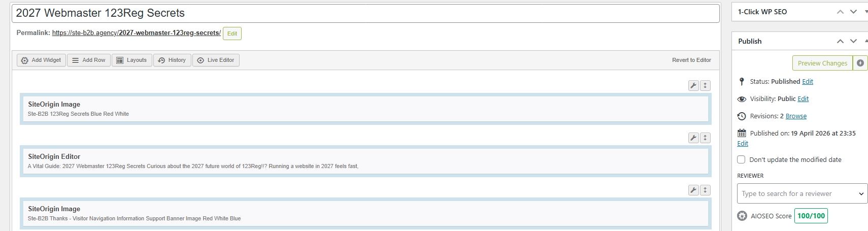The height and width of the screenshot is (231, 868).
Task: Click the AIOSEO gear icon
Action: (x=742, y=216)
